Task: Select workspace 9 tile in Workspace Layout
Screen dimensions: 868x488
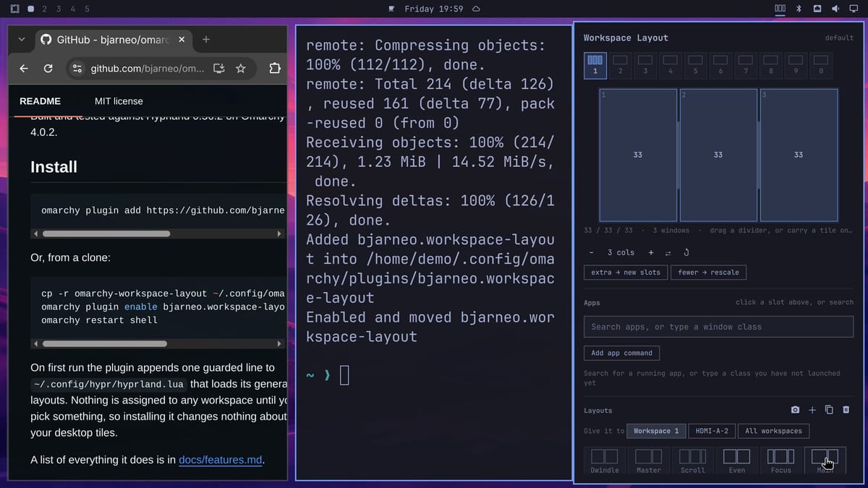Action: 796,65
